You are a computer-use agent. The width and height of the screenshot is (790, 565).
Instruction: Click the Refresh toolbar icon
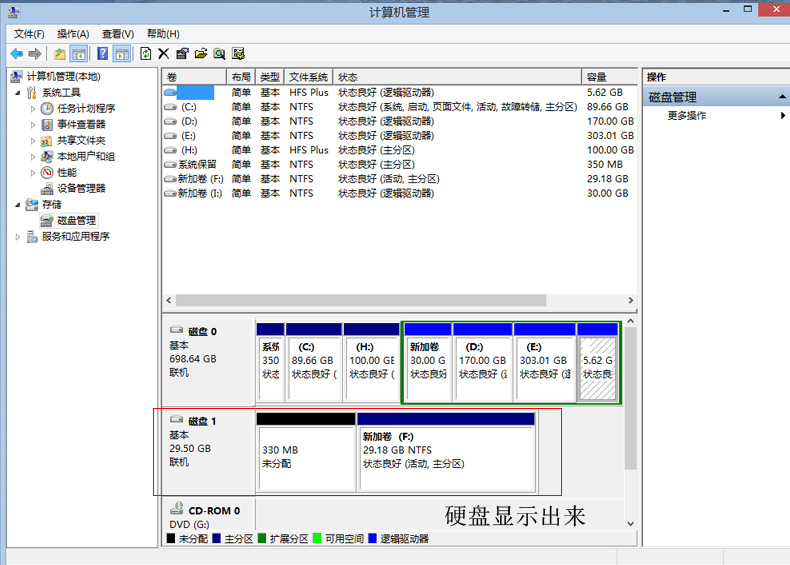(x=146, y=53)
